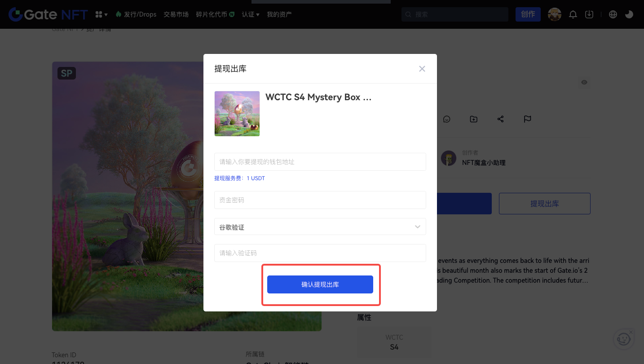Click the customer support chat icon

623,339
